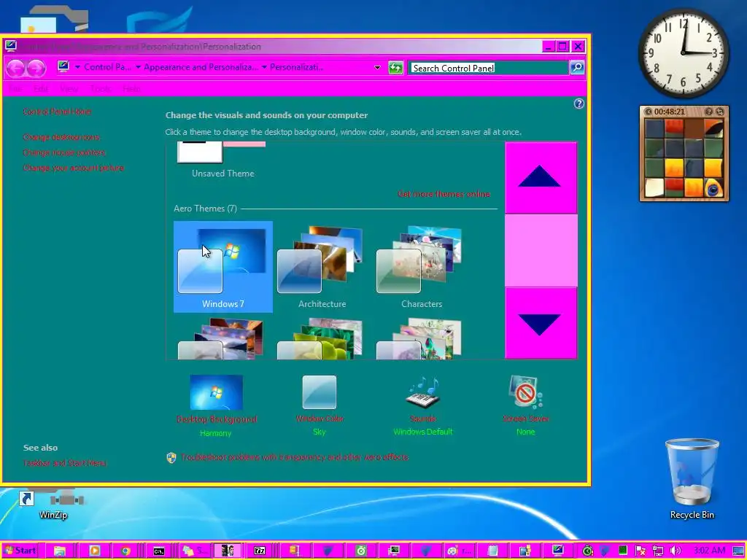747x560 pixels.
Task: Click the green refresh button beside address bar
Action: pyautogui.click(x=395, y=68)
